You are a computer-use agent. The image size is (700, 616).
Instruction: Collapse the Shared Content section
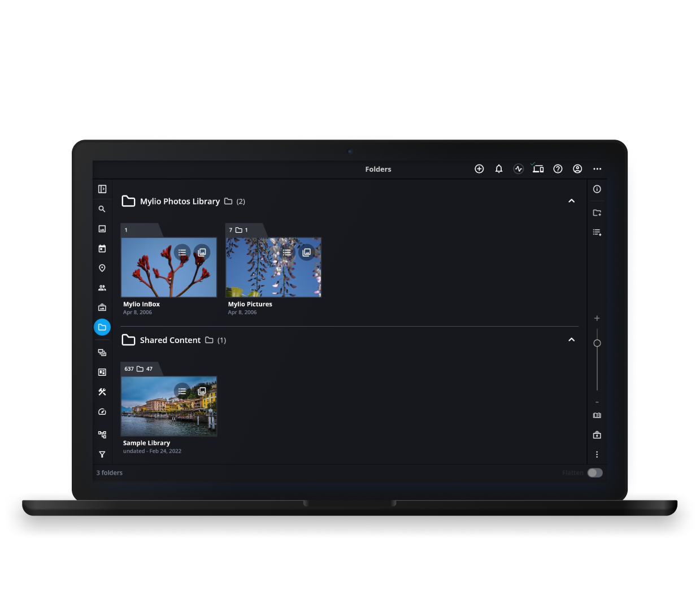572,340
